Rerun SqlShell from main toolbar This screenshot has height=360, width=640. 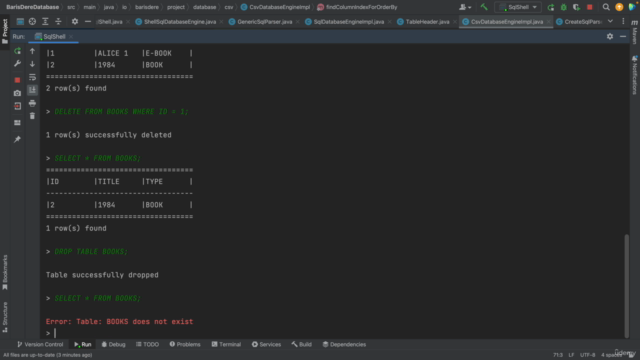(x=551, y=7)
